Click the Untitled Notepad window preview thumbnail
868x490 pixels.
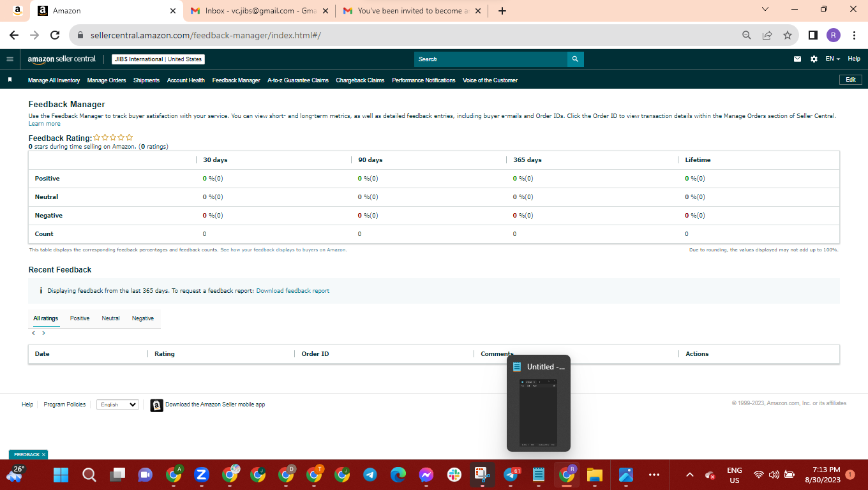pyautogui.click(x=539, y=413)
